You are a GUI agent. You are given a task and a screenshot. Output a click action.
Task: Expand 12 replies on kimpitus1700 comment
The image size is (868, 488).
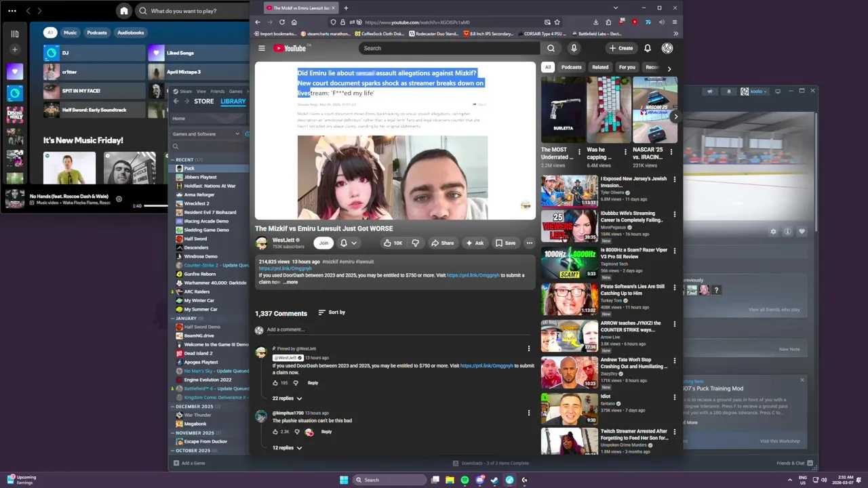tap(288, 448)
